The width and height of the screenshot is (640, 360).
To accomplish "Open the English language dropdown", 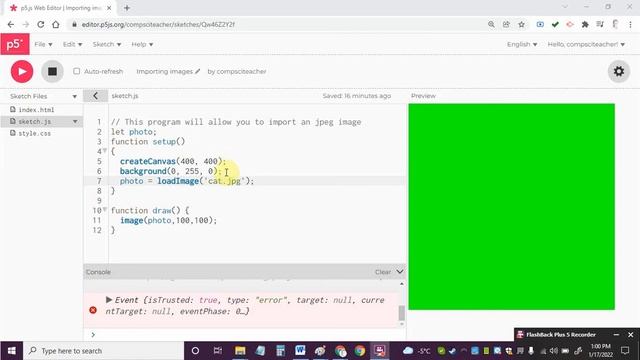I will (x=522, y=44).
